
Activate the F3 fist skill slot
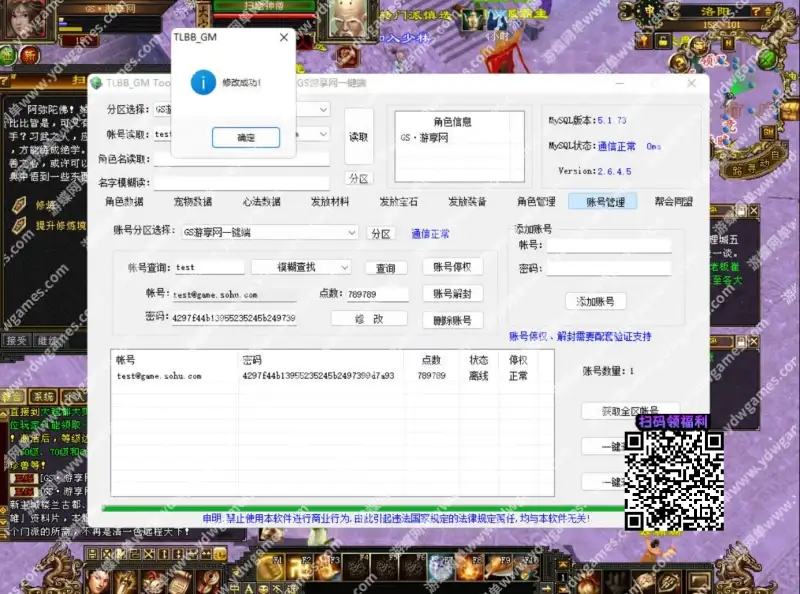point(327,568)
